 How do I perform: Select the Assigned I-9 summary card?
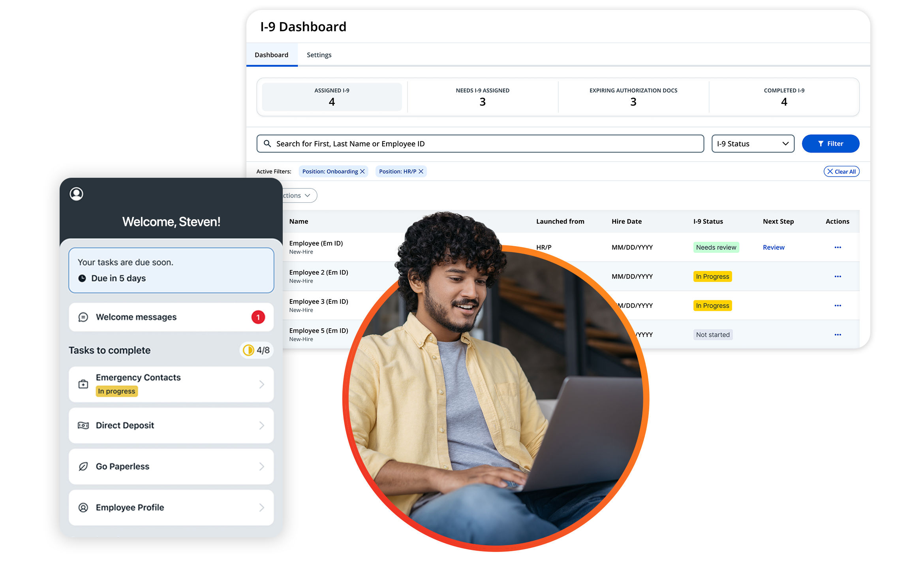pos(332,97)
